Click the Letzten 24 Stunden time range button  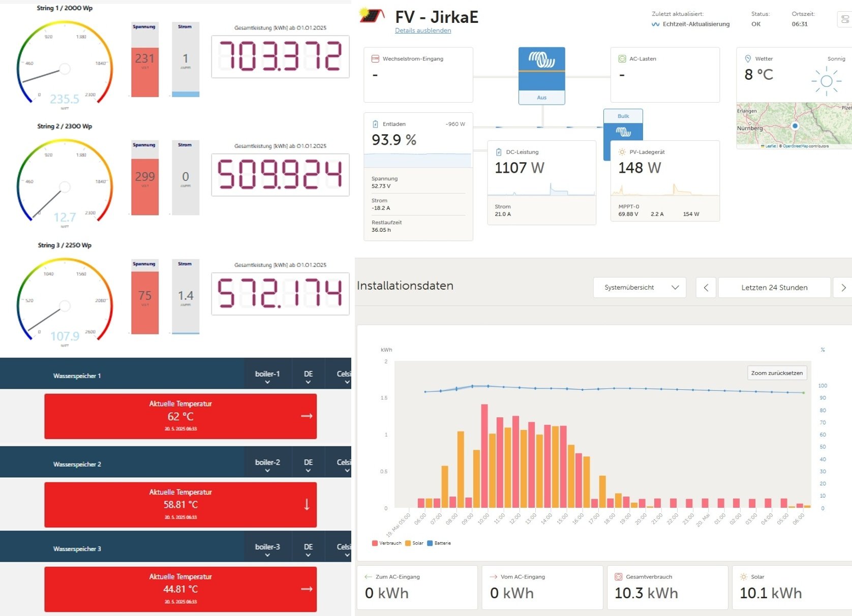point(774,288)
